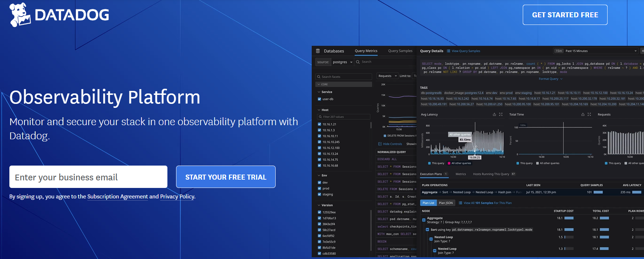Uncheck the dev environment checkbox

click(319, 183)
